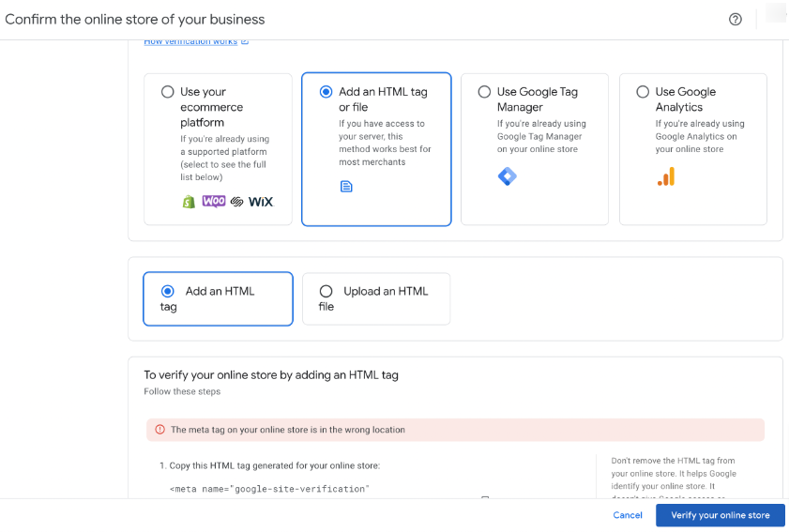The image size is (789, 532).
Task: Choose Use Google Tag Manager radio
Action: (485, 92)
